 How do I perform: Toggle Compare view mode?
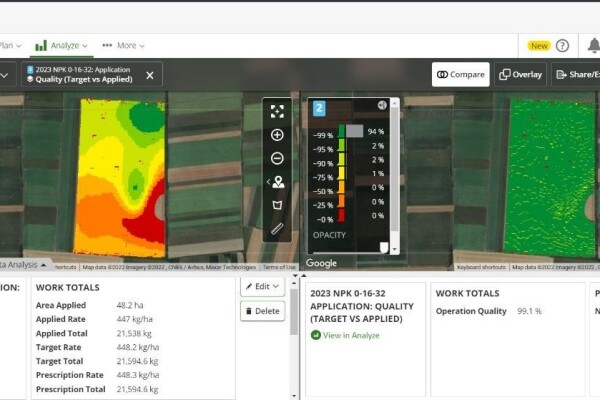(x=461, y=75)
